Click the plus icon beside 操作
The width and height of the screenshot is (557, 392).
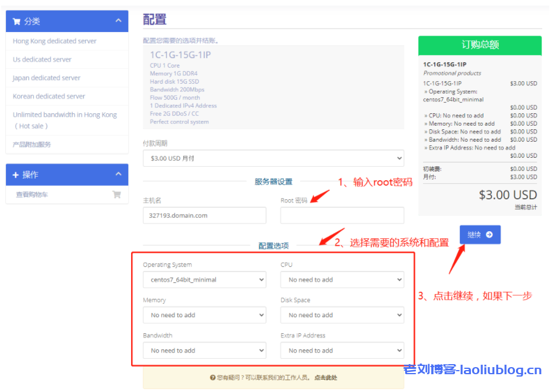pos(16,175)
